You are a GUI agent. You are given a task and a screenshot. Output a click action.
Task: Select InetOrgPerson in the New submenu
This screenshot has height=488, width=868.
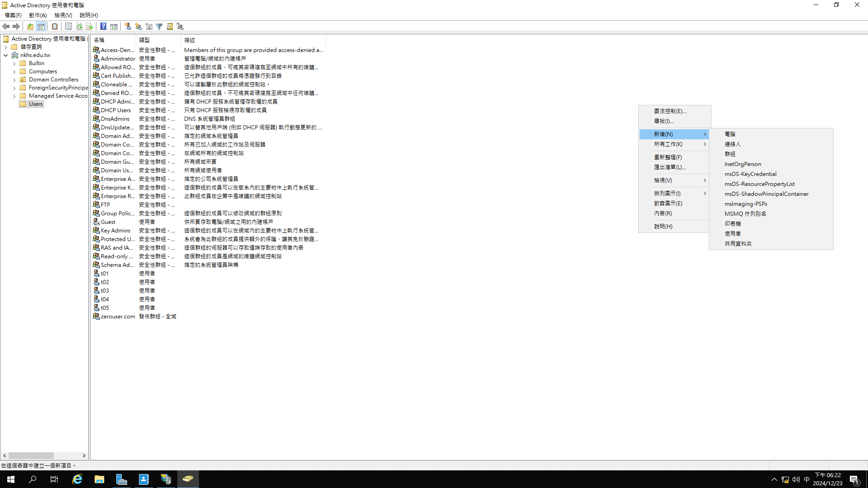click(771, 164)
